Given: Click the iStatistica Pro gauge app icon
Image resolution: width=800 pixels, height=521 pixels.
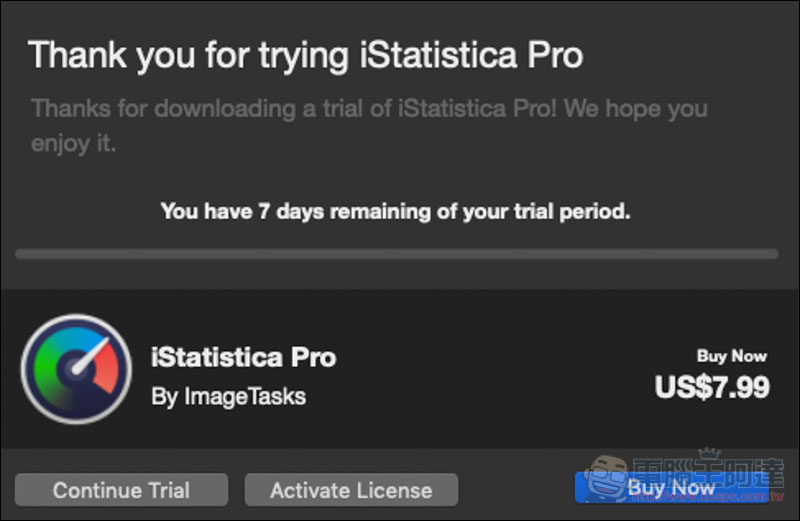Looking at the screenshot, I should (x=77, y=369).
